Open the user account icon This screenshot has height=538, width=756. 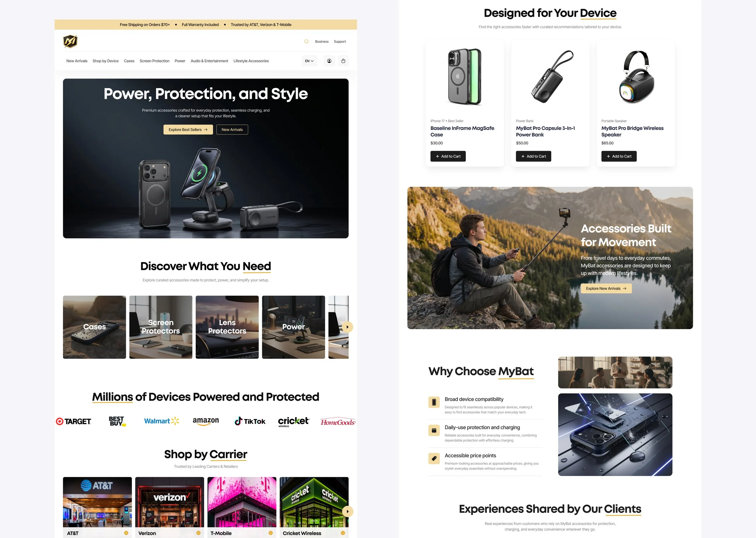click(329, 61)
